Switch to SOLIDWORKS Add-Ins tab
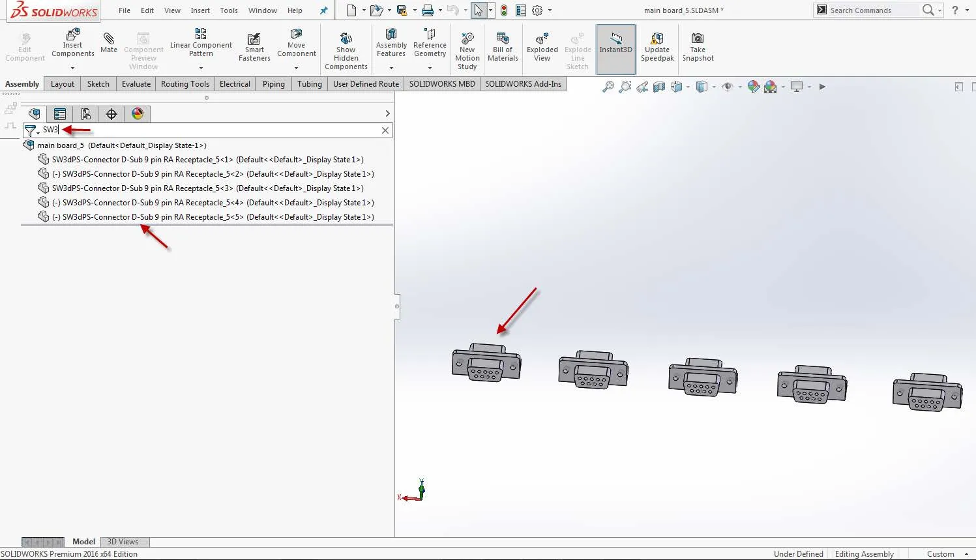Image resolution: width=976 pixels, height=560 pixels. tap(523, 84)
